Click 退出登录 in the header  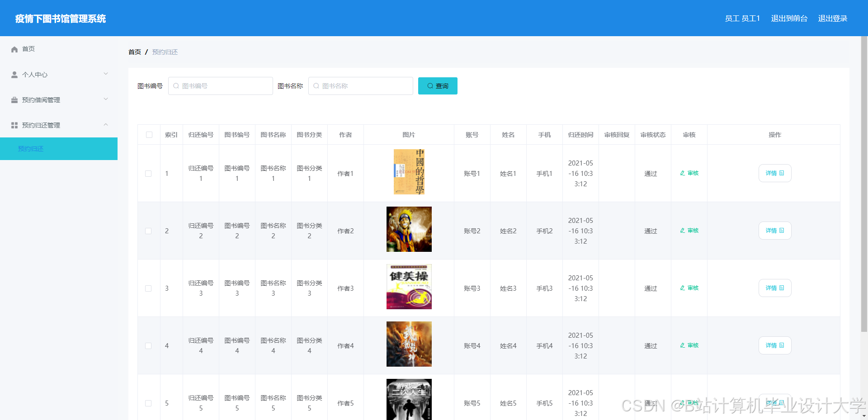833,19
